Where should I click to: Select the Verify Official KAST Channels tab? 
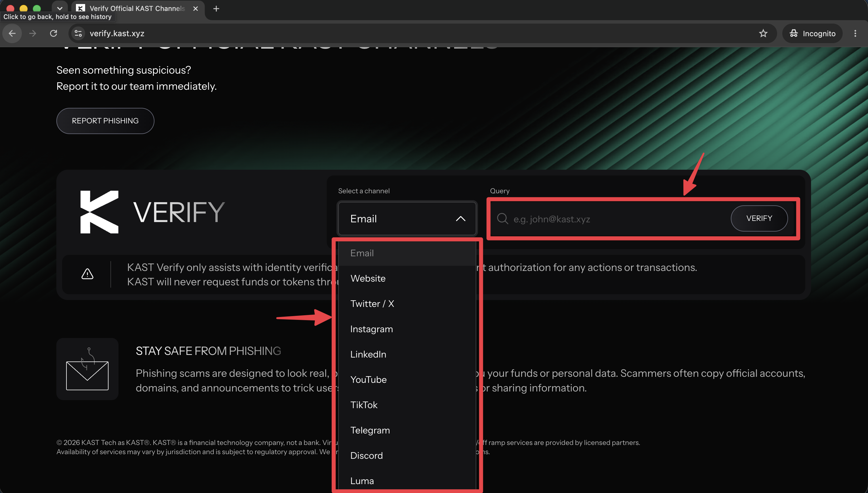coord(137,9)
